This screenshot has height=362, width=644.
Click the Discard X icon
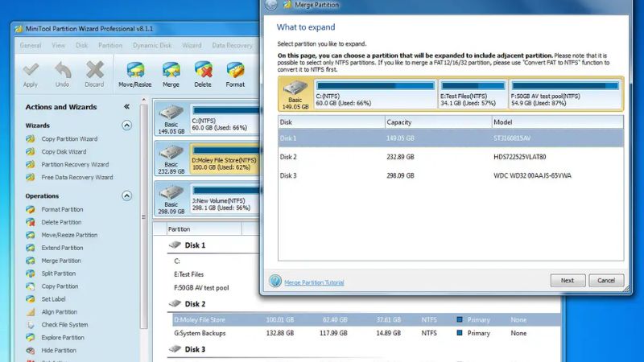pyautogui.click(x=94, y=70)
